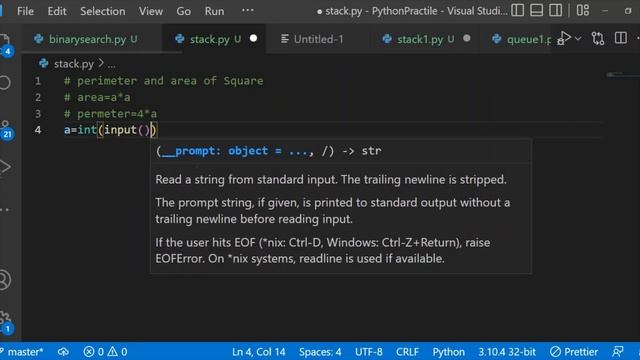
Task: Open Search in the activity bar
Action: tap(5, 82)
